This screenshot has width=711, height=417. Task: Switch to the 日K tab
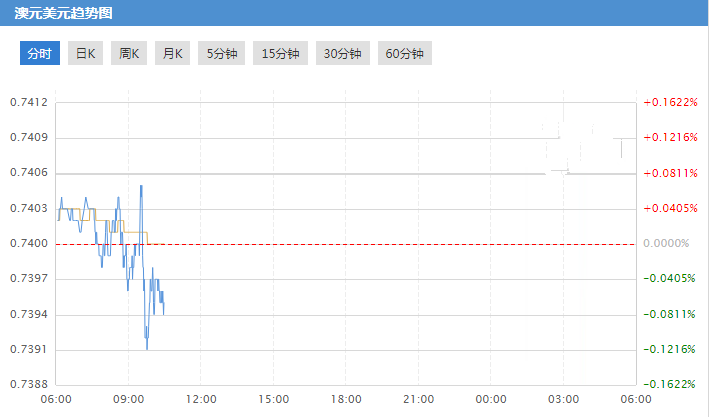tap(86, 54)
